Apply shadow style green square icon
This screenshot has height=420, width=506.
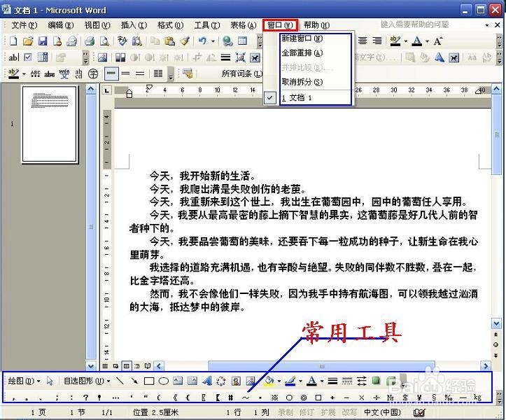[376, 381]
